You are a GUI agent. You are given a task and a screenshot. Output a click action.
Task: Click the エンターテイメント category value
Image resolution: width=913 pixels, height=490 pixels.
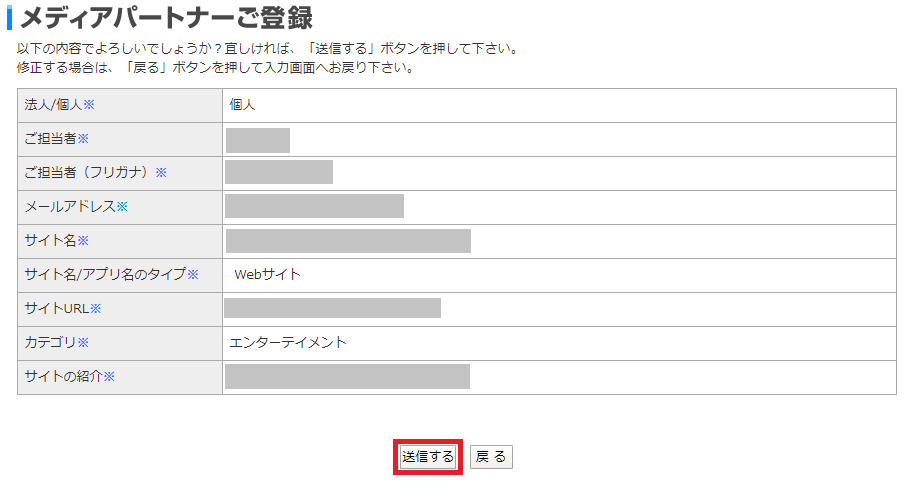point(288,342)
